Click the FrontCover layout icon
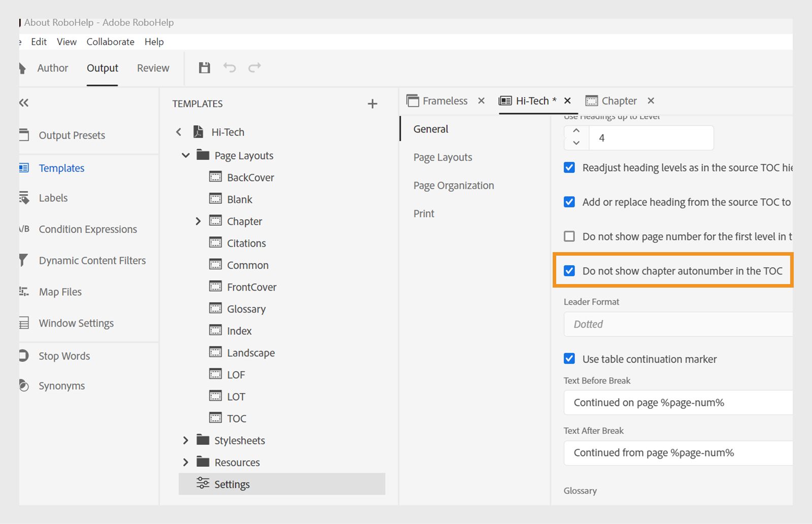Image resolution: width=812 pixels, height=524 pixels. tap(216, 286)
